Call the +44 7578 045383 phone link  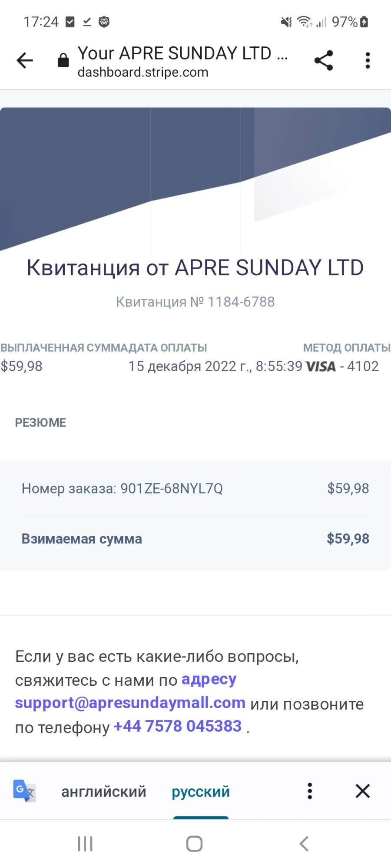tap(178, 726)
